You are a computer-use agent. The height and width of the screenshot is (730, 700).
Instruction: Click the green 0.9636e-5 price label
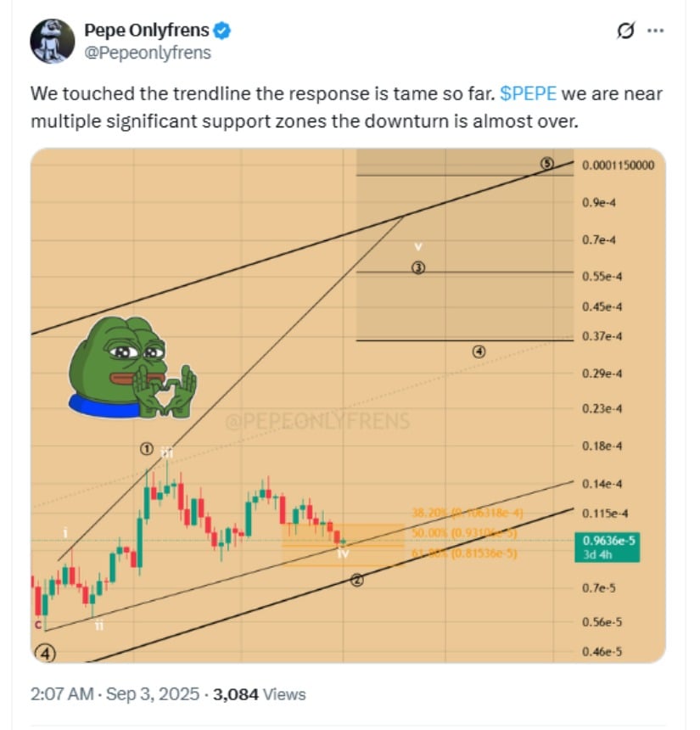coord(608,547)
